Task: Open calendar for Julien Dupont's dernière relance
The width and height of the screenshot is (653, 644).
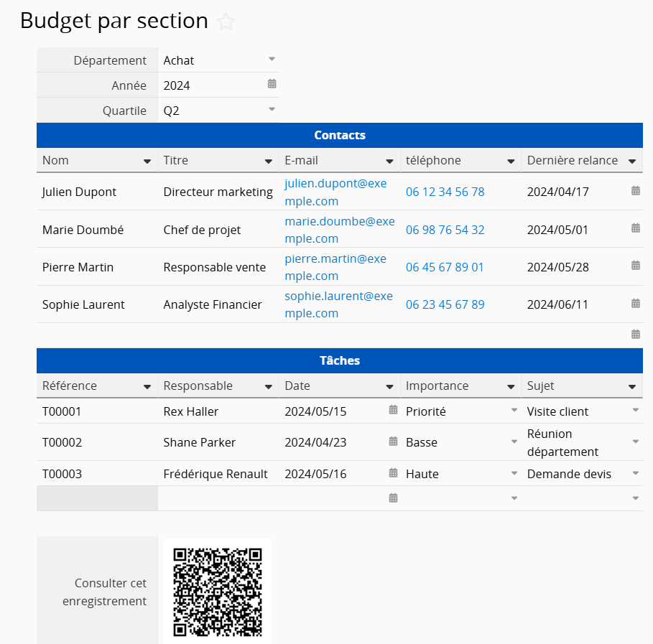Action: click(636, 190)
